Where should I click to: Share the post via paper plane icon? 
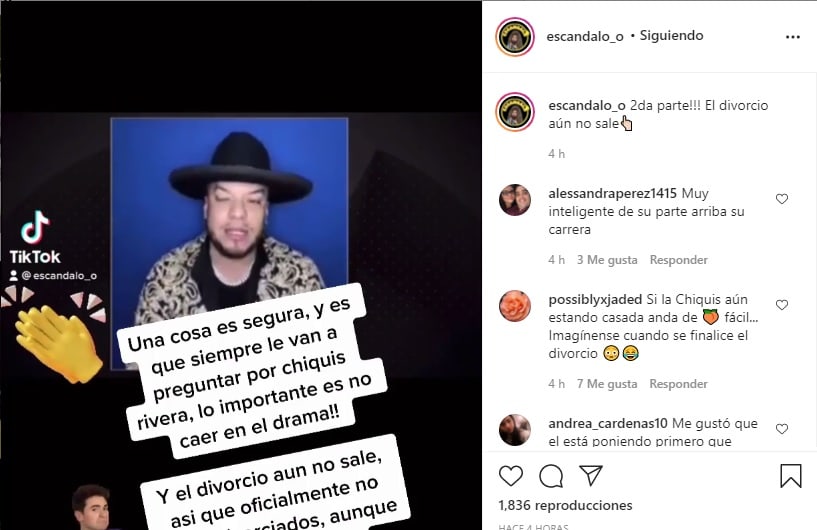[591, 475]
